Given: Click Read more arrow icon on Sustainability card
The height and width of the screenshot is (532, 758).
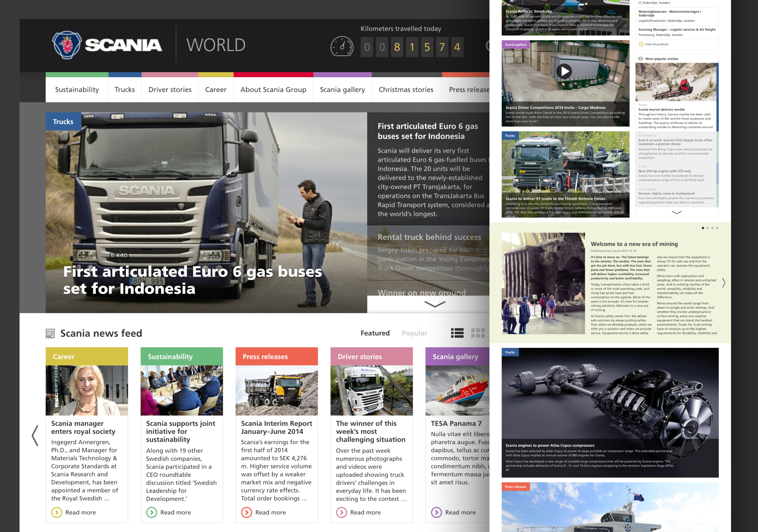Looking at the screenshot, I should [152, 512].
